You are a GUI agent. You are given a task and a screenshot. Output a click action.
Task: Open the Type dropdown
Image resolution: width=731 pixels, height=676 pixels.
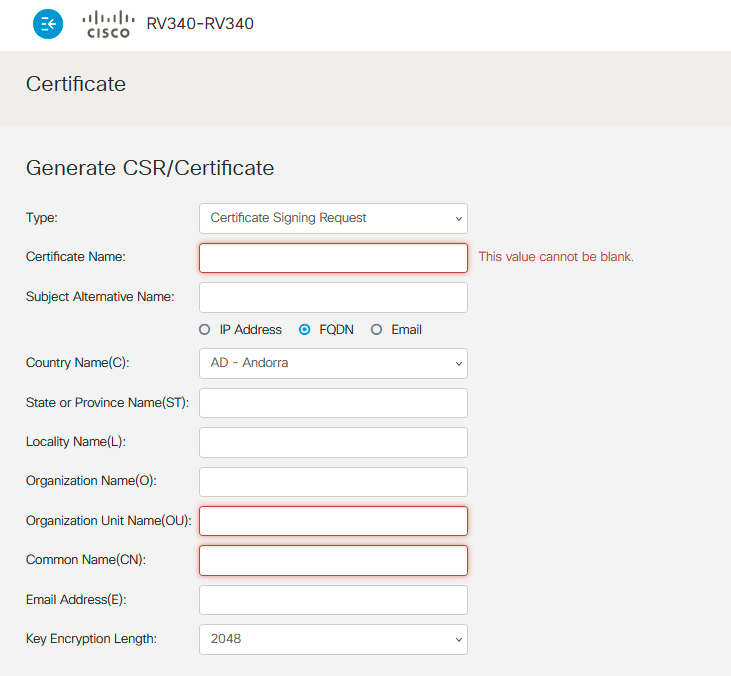333,218
